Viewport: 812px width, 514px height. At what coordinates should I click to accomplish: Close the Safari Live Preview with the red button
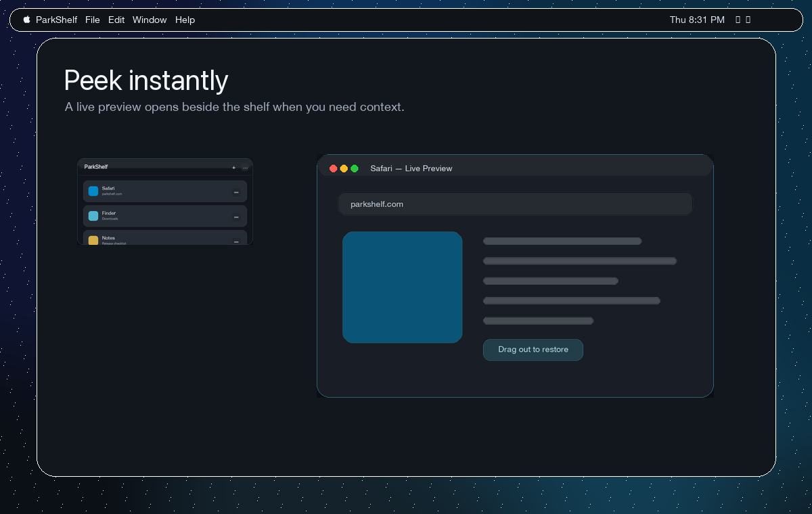334,168
